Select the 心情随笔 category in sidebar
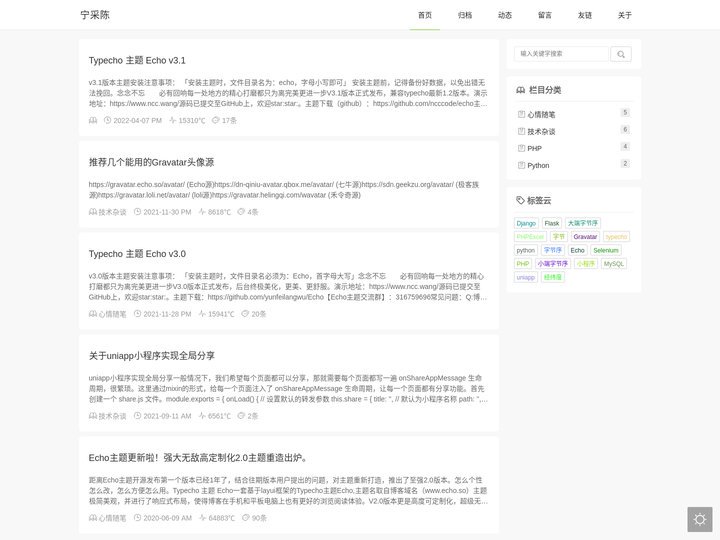 click(x=541, y=114)
